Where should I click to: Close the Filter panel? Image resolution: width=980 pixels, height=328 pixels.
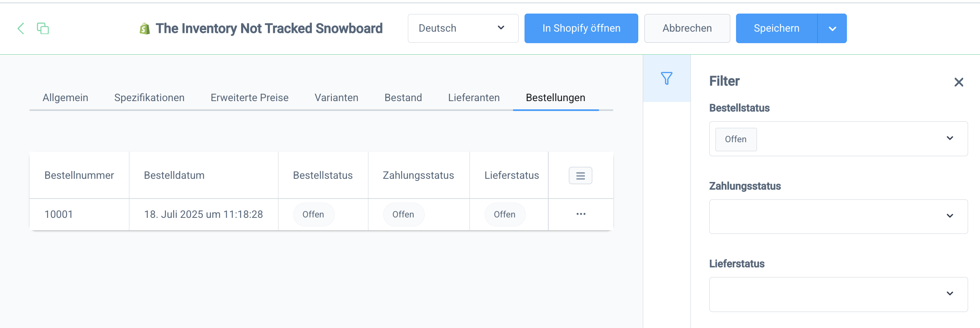pos(959,82)
